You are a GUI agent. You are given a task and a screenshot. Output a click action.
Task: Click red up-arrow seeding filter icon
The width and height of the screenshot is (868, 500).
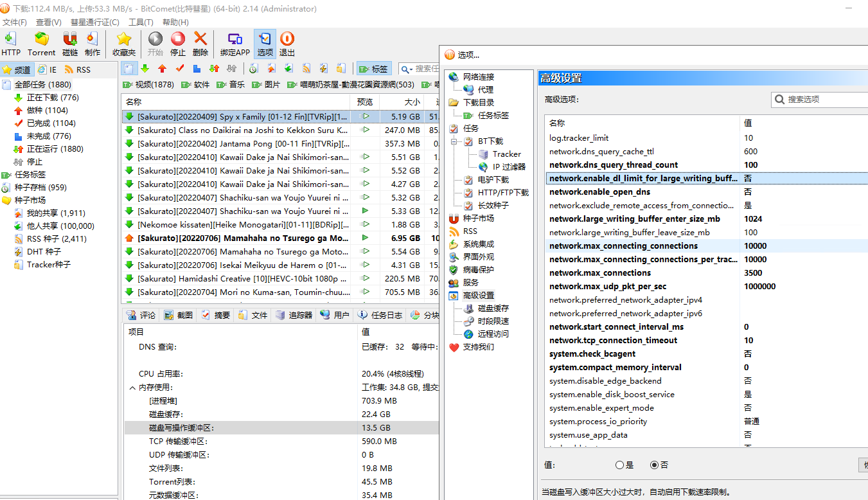(x=163, y=68)
